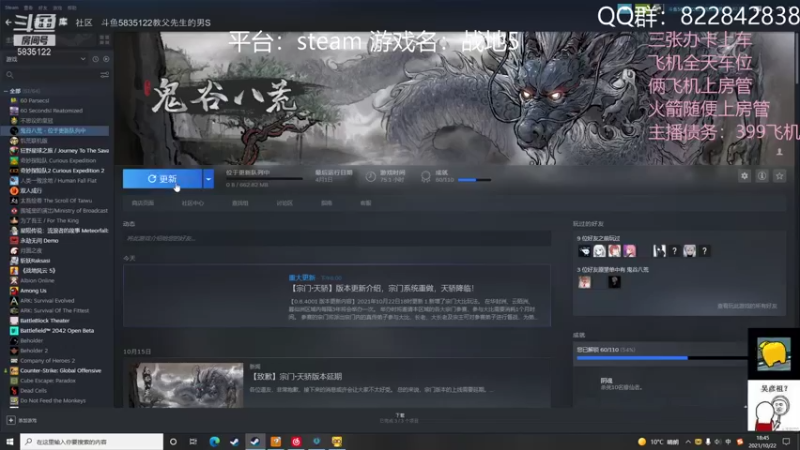
Task: Select Among Us in game list
Action: pyautogui.click(x=33, y=290)
